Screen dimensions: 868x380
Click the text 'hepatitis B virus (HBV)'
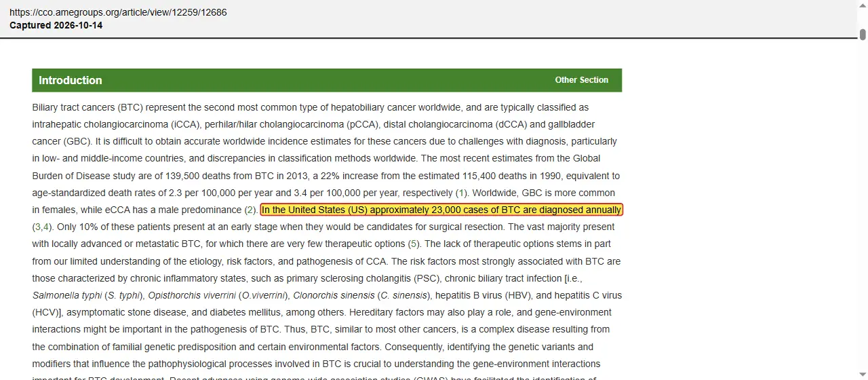click(484, 295)
